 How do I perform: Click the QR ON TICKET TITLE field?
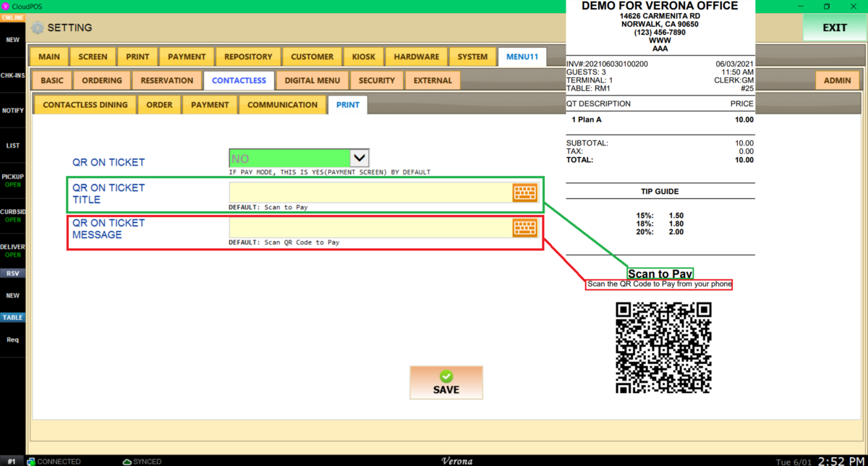point(370,192)
